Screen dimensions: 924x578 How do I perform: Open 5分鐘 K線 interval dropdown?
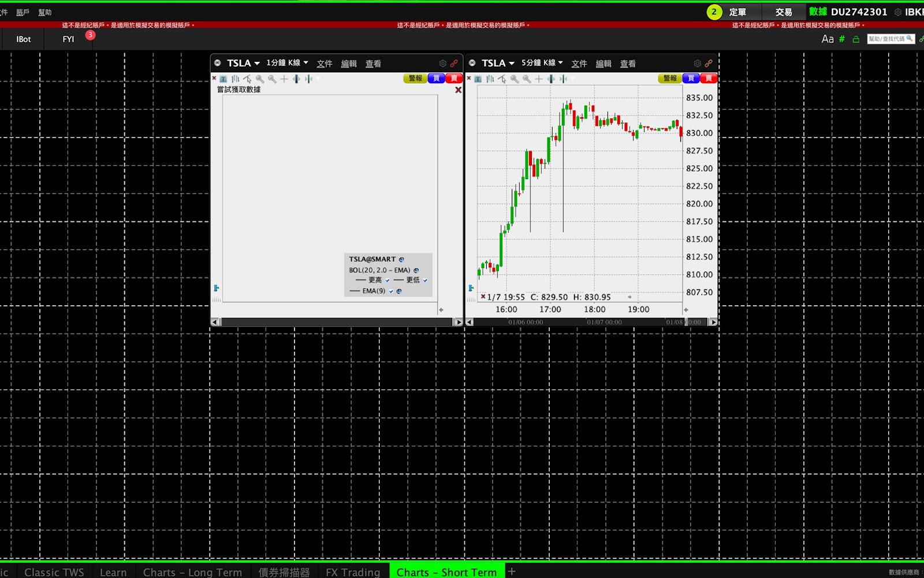542,62
